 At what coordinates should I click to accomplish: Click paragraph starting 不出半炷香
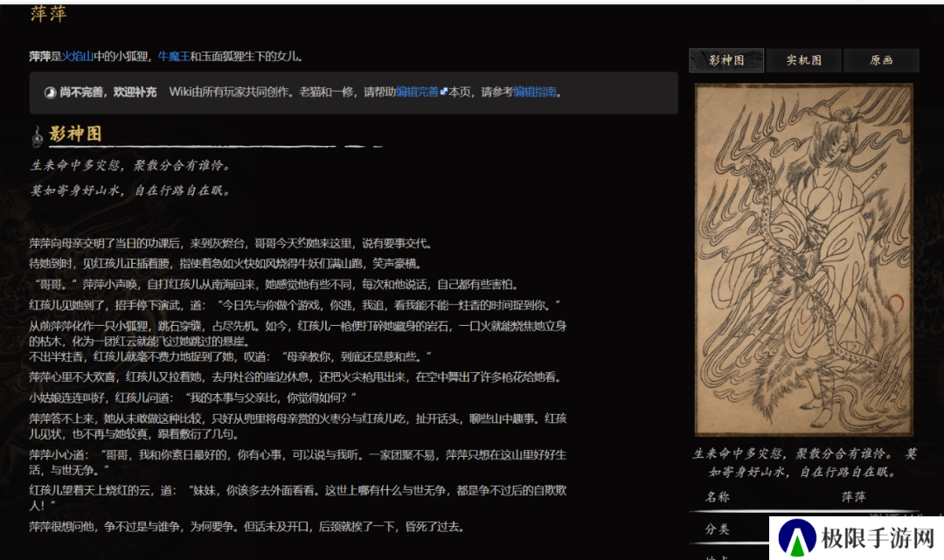[231, 356]
